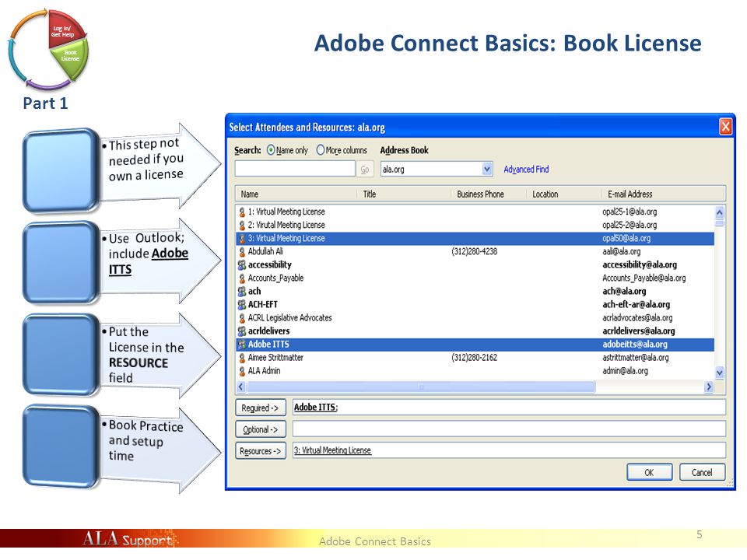Screen dimensions: 747x560
Task: Click phone number (312)280-4238
Action: 474,251
